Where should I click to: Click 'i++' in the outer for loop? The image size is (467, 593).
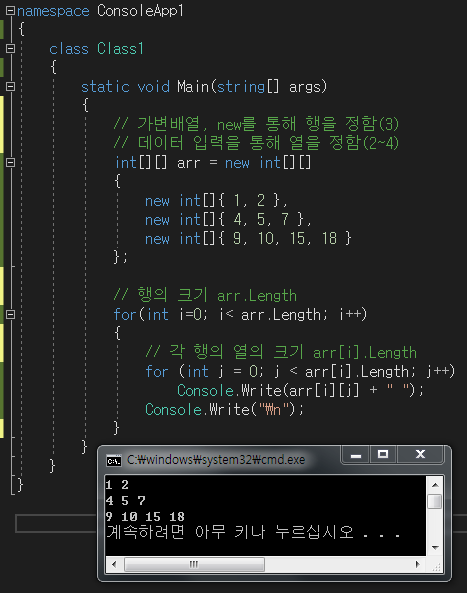350,315
